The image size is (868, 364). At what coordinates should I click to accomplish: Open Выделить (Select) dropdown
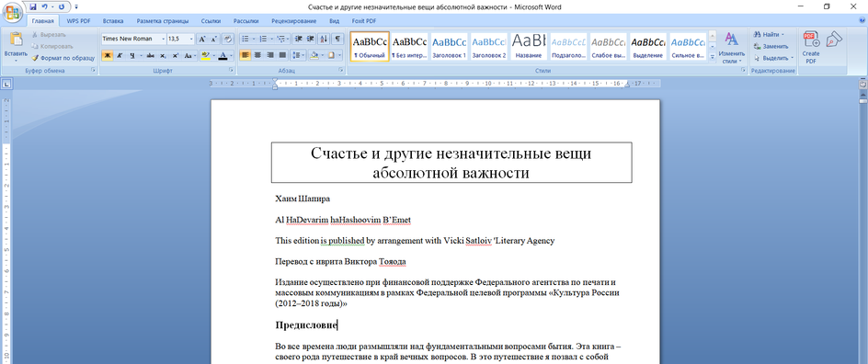click(773, 58)
